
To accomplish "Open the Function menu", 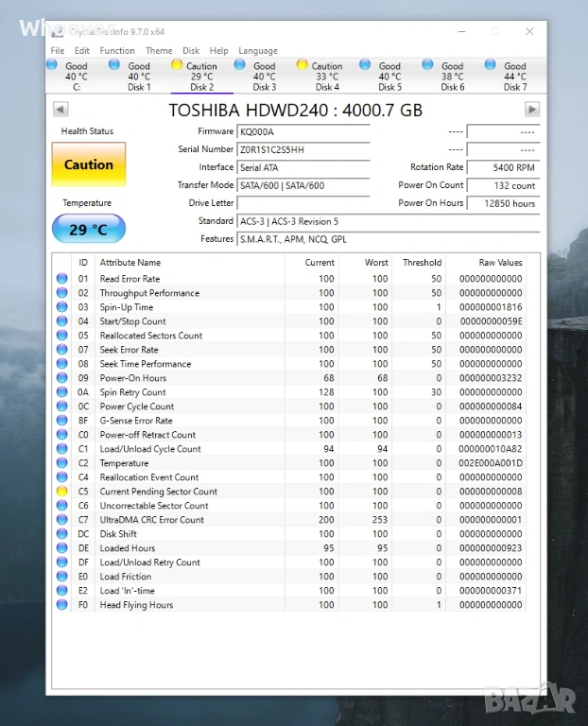I will click(117, 51).
